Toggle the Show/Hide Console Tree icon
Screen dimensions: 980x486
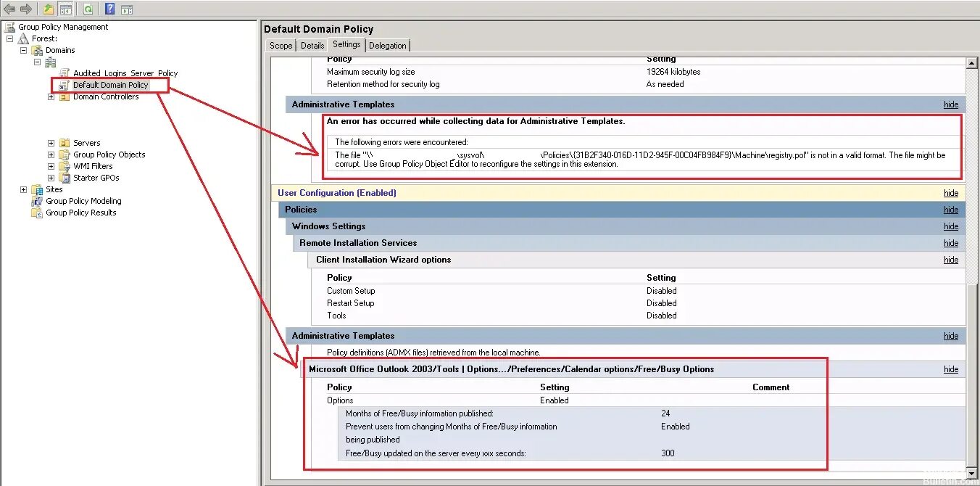(x=66, y=9)
